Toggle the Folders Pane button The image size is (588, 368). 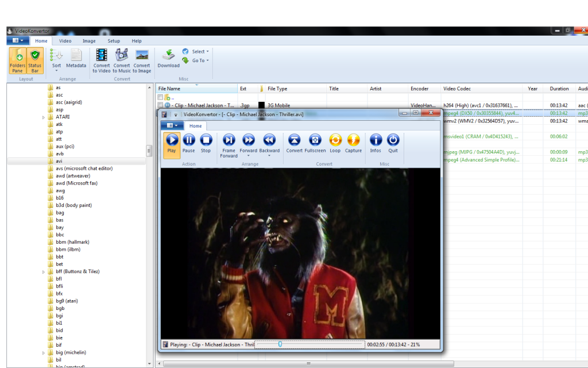tap(17, 60)
